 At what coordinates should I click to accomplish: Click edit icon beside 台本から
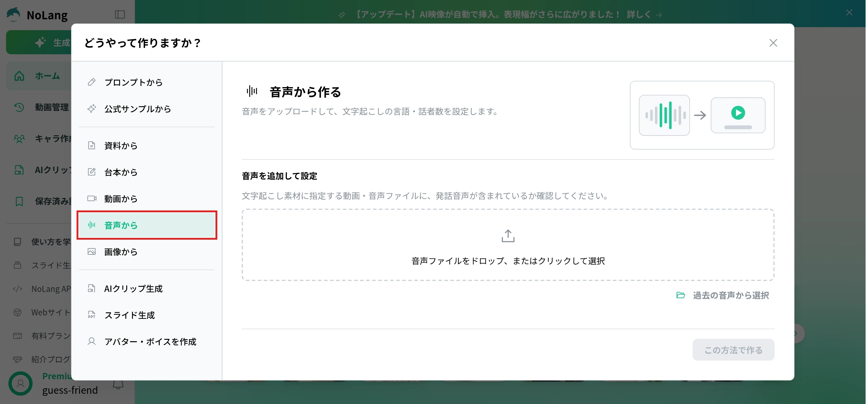pyautogui.click(x=92, y=172)
